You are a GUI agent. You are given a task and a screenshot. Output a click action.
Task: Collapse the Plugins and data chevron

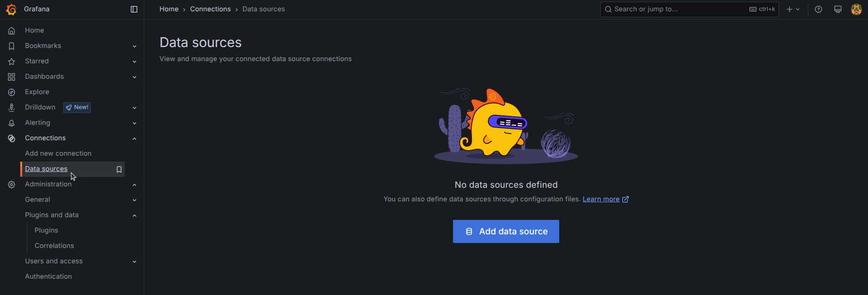pyautogui.click(x=134, y=215)
